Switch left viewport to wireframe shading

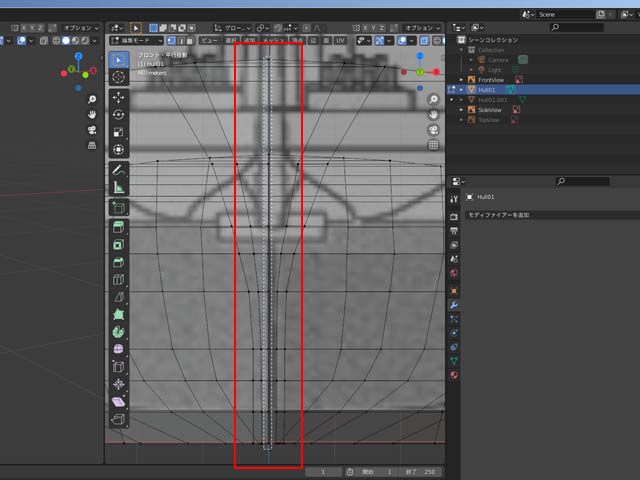pos(56,40)
